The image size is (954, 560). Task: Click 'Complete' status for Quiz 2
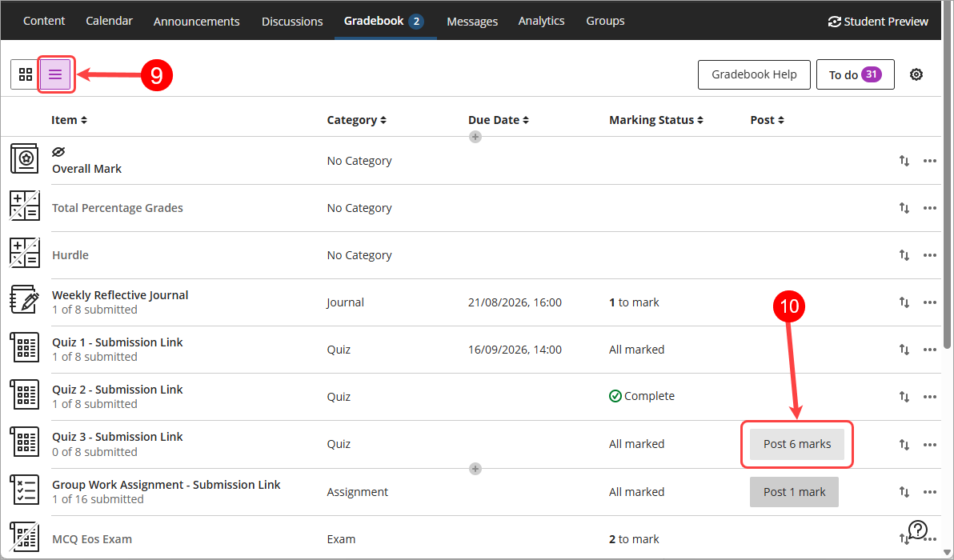642,396
